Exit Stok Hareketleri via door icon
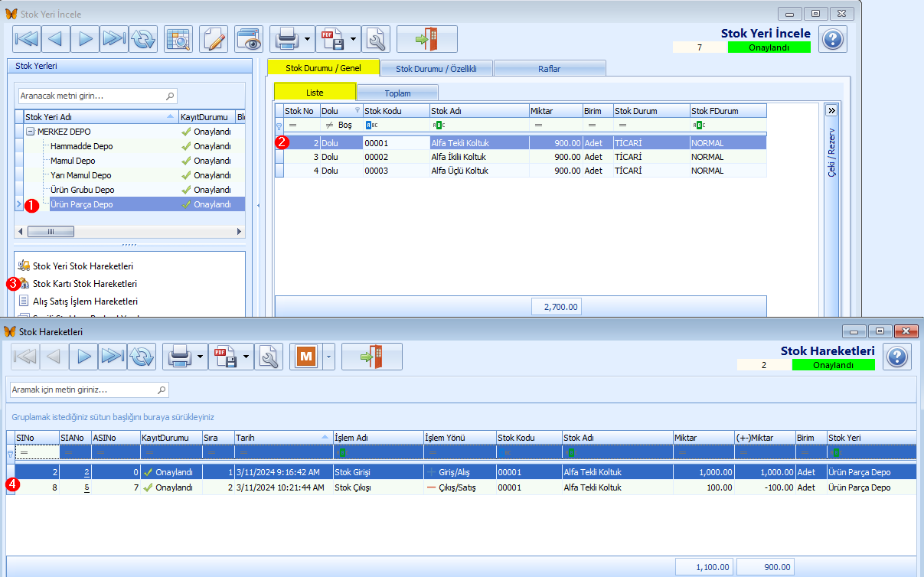 click(372, 356)
